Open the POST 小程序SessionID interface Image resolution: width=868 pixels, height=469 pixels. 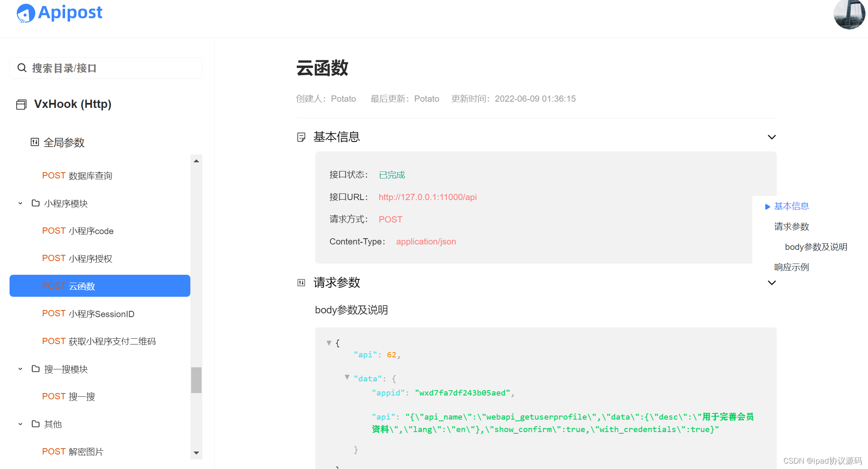pos(88,314)
